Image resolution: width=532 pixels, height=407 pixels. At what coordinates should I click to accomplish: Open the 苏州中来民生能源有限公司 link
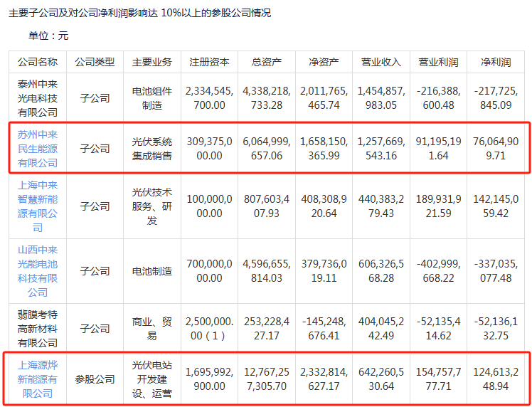[x=38, y=149]
